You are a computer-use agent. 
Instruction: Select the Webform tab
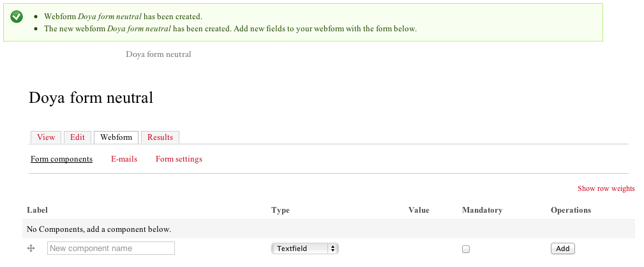click(116, 137)
